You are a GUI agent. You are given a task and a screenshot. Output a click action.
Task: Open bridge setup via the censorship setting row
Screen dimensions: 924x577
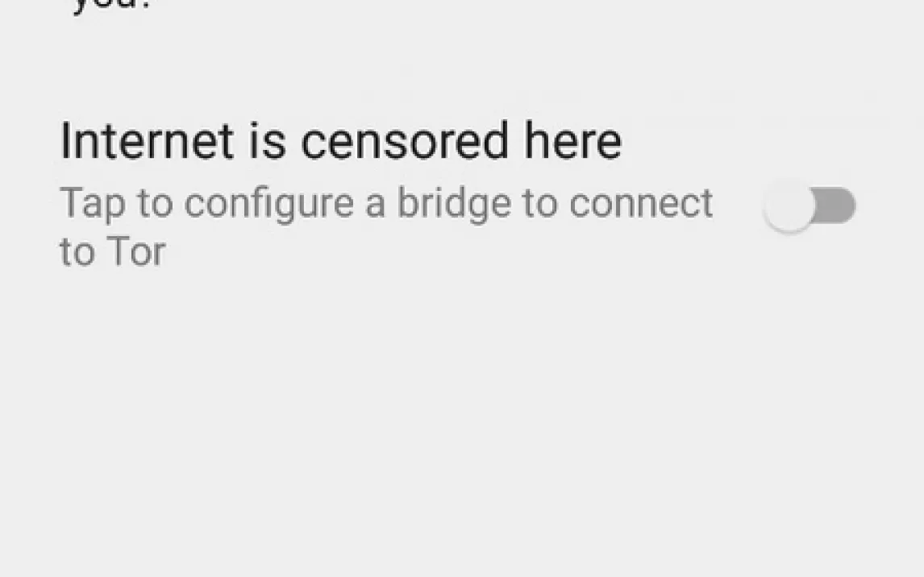point(457,194)
